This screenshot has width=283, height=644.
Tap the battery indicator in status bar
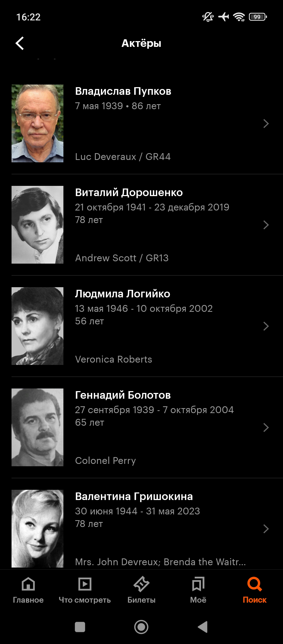click(258, 17)
